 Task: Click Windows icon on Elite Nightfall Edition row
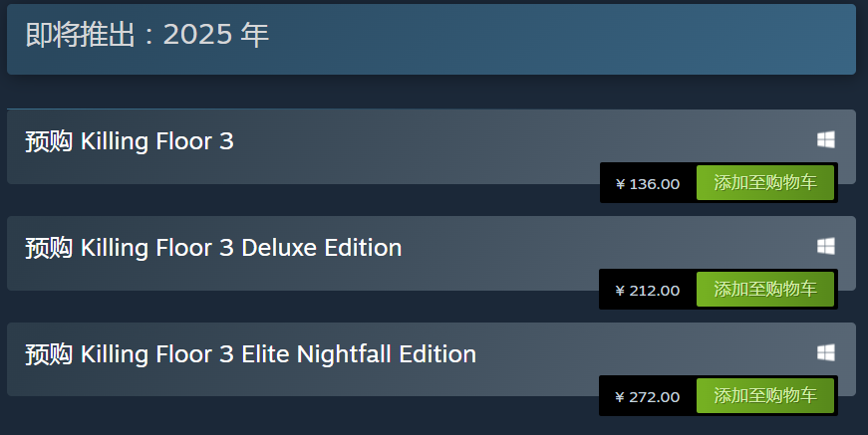(825, 352)
